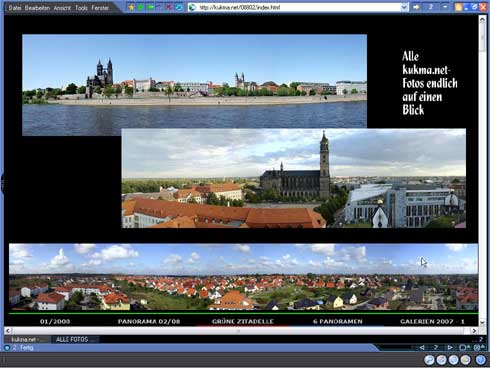Open the Datei menu
This screenshot has width=490, height=368.
tap(15, 8)
